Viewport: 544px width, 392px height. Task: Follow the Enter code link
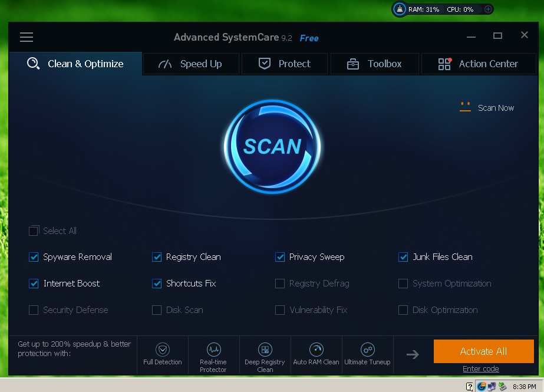click(480, 369)
